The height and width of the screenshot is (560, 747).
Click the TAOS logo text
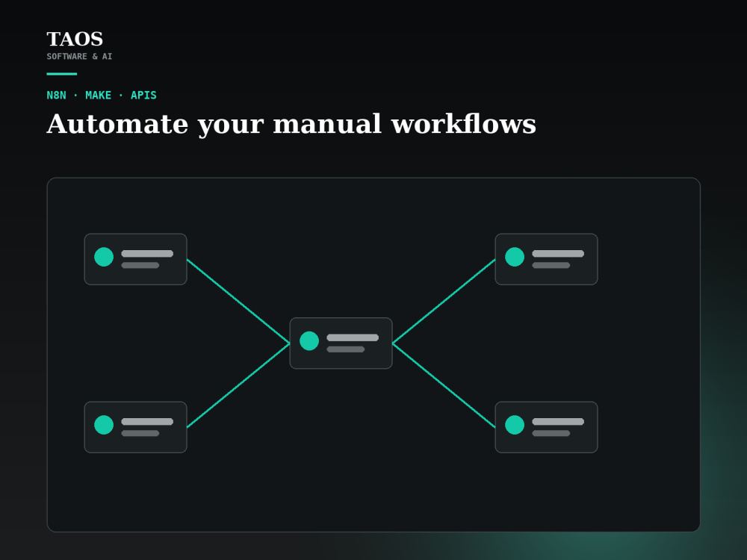(x=75, y=39)
